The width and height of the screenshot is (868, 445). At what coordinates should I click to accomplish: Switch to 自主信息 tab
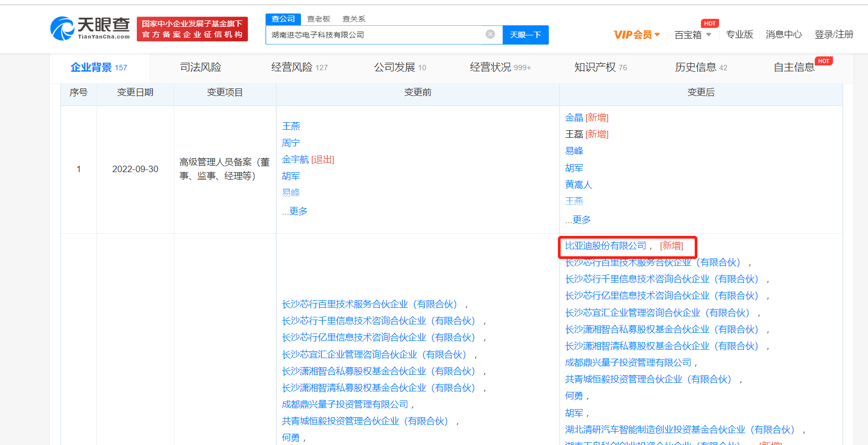click(x=794, y=67)
